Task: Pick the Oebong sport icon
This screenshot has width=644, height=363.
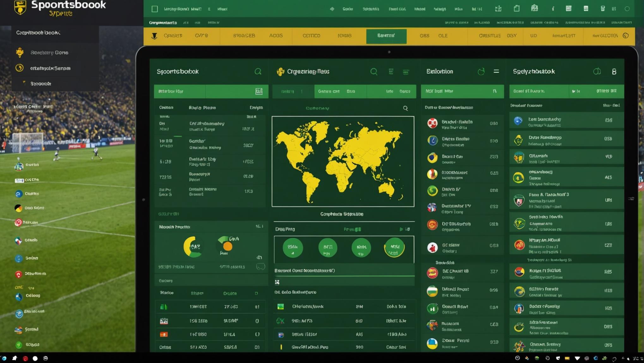Action: [19, 297]
